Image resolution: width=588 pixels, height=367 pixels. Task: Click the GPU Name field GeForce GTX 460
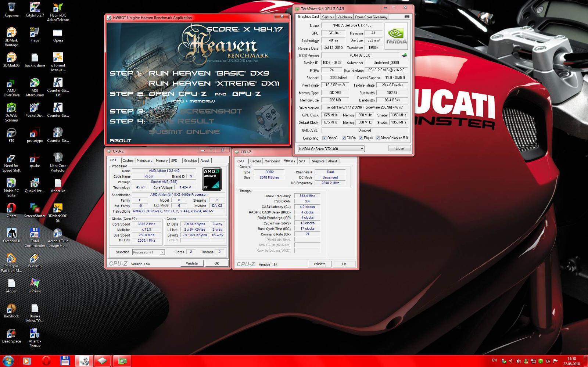[352, 25]
